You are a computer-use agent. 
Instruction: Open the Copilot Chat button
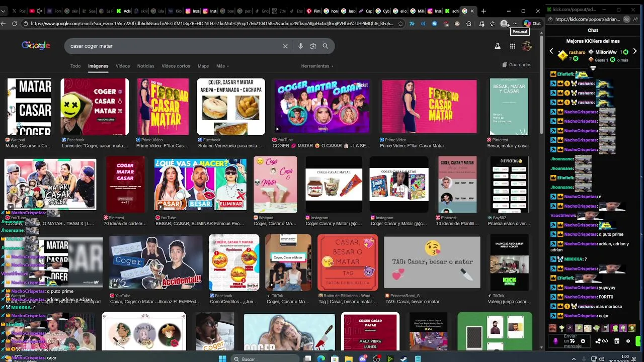coord(532,24)
